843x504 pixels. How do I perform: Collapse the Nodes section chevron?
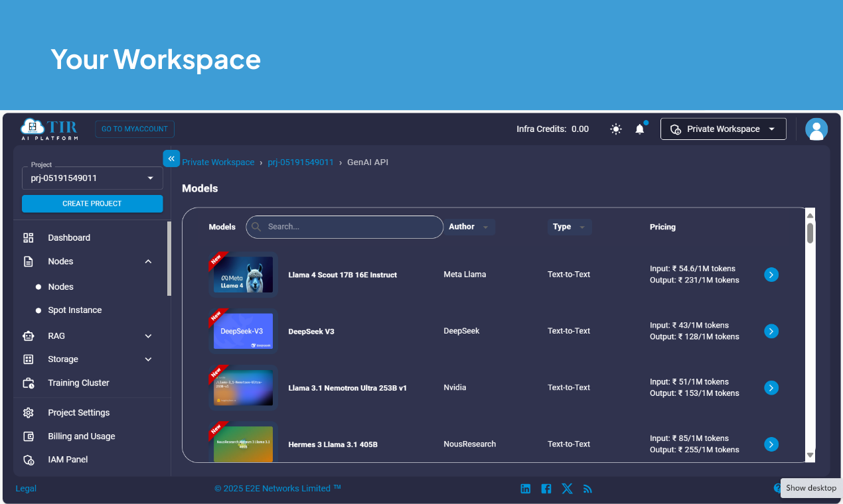pos(148,261)
